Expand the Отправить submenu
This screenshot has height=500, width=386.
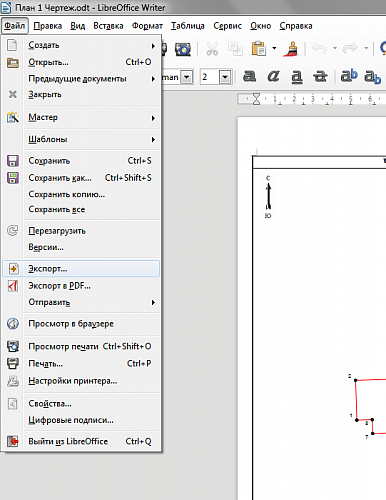[x=153, y=302]
